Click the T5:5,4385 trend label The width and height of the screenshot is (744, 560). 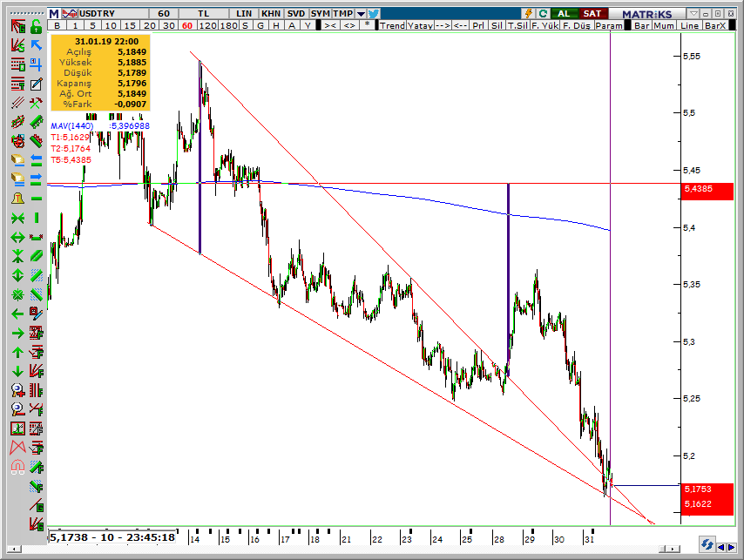71,159
